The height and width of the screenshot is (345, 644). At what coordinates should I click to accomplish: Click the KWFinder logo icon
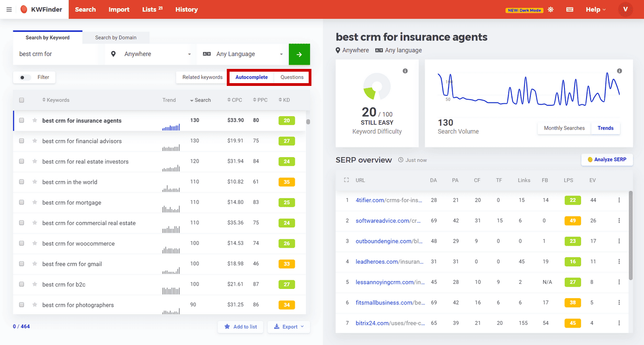pyautogui.click(x=23, y=9)
